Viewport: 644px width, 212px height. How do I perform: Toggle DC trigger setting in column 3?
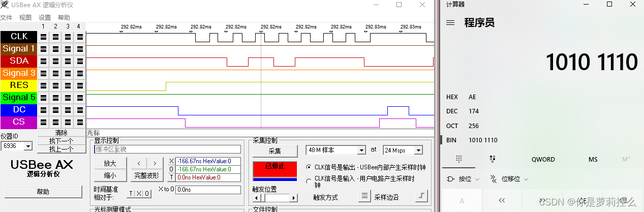(68, 110)
